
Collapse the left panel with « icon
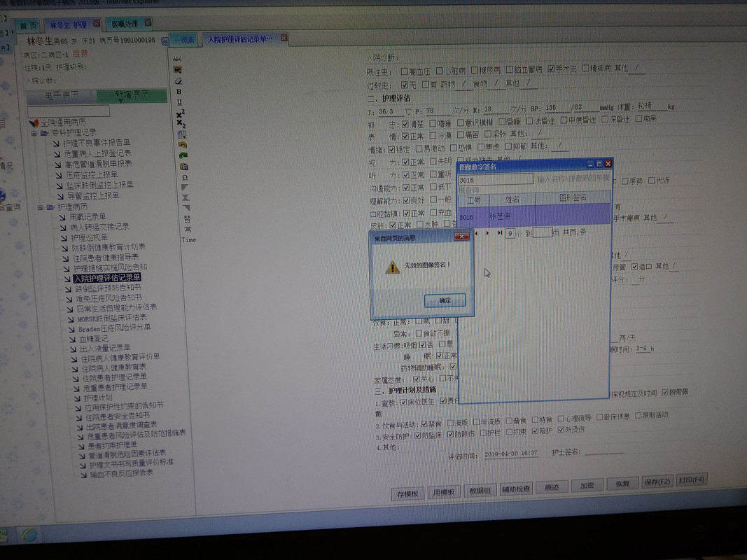click(x=165, y=41)
